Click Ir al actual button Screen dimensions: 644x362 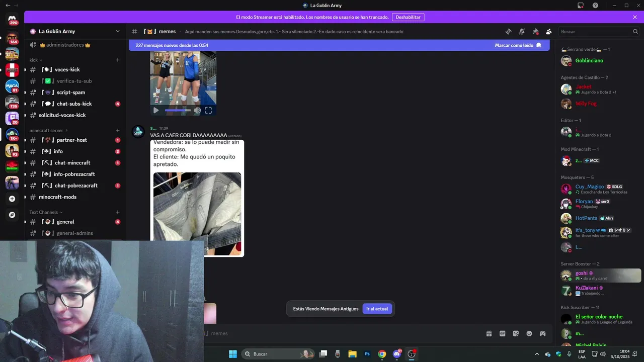377,309
